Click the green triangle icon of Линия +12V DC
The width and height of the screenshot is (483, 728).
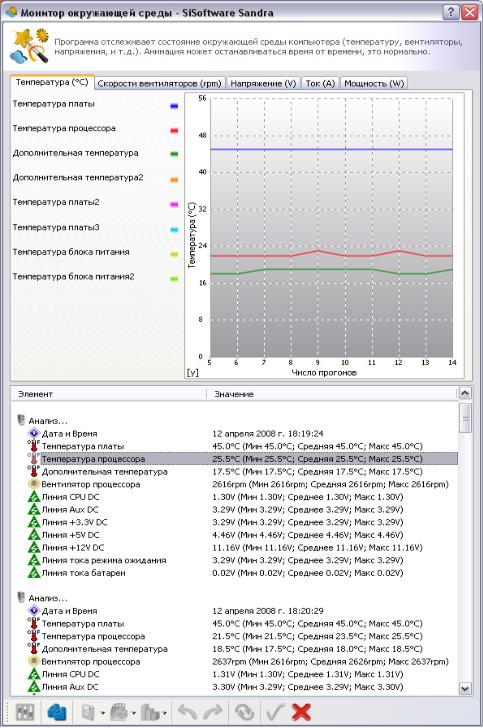[x=33, y=547]
